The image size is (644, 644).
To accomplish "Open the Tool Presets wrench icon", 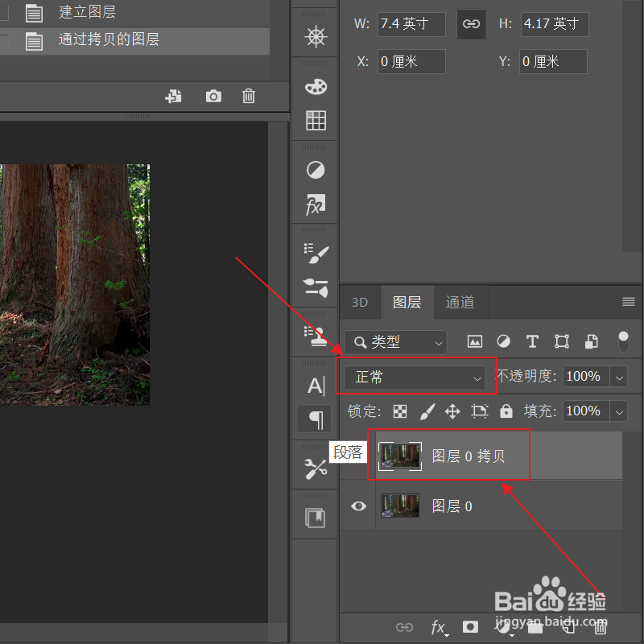I will tap(316, 469).
